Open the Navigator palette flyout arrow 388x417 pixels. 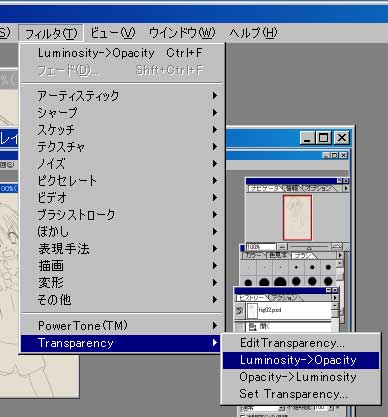(x=346, y=188)
